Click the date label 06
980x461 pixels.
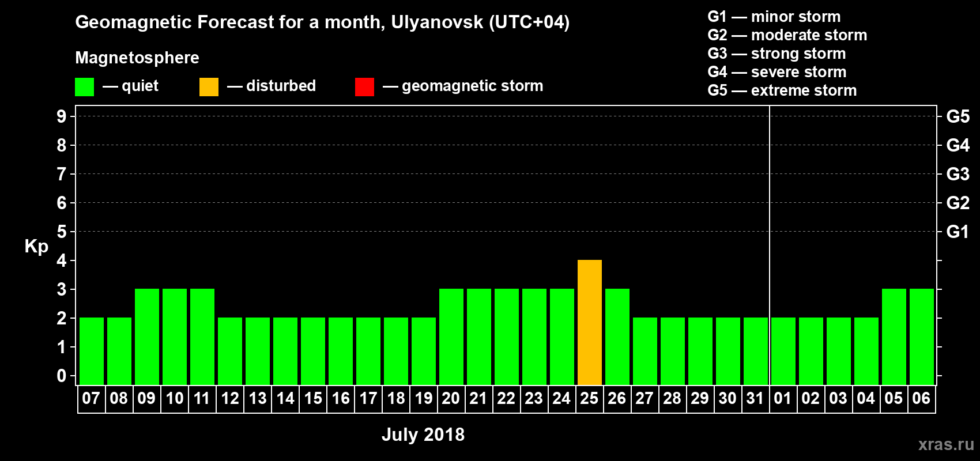tap(921, 398)
